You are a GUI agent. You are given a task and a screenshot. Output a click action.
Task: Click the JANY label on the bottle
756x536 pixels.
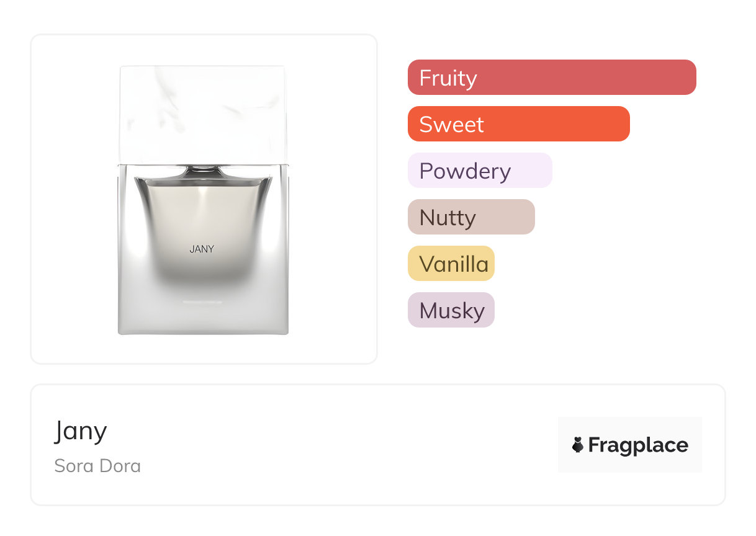[x=202, y=249]
